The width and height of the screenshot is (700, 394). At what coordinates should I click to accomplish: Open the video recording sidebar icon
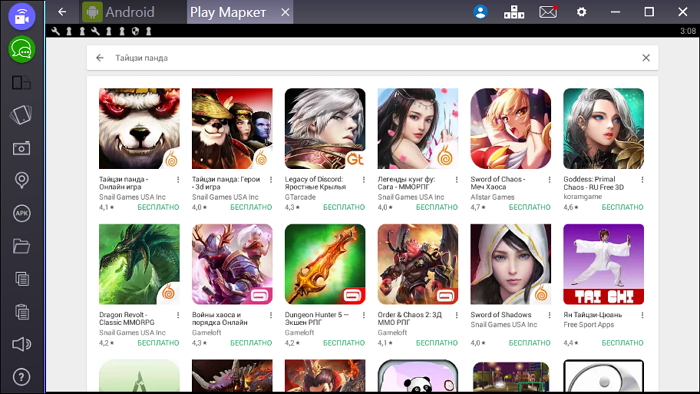(21, 17)
